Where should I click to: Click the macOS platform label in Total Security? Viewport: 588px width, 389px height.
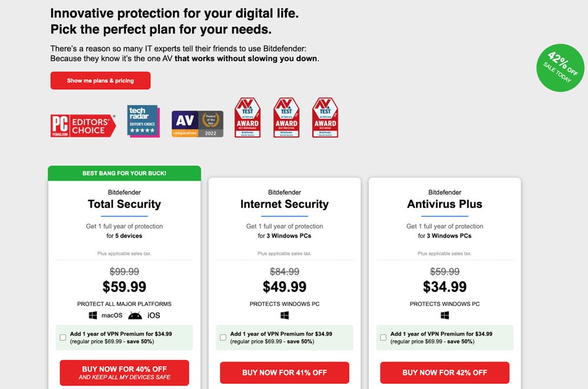point(112,315)
